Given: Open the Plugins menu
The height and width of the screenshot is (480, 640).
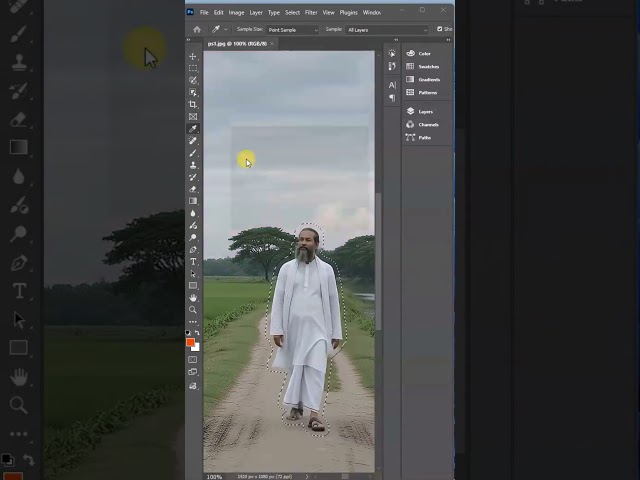Looking at the screenshot, I should (349, 13).
